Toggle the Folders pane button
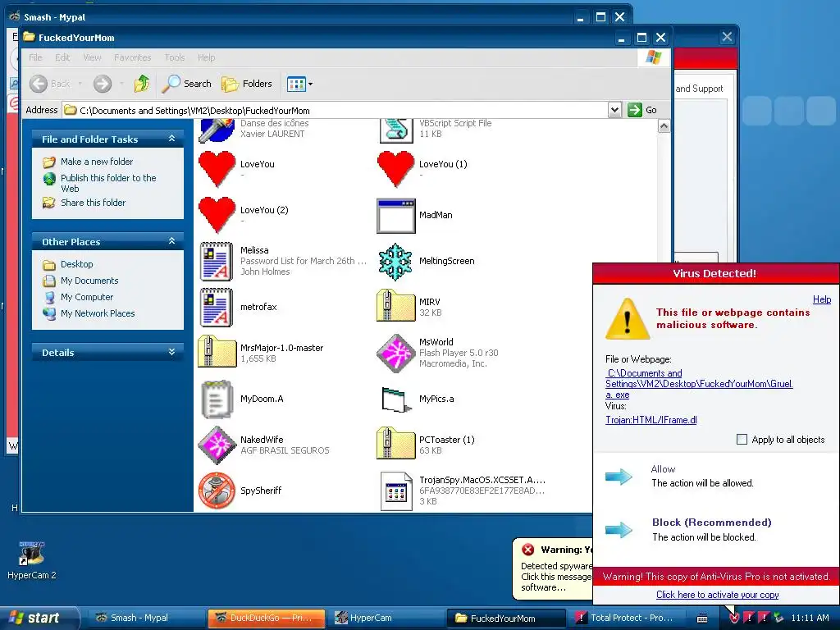Viewport: 840px width, 630px height. point(247,84)
